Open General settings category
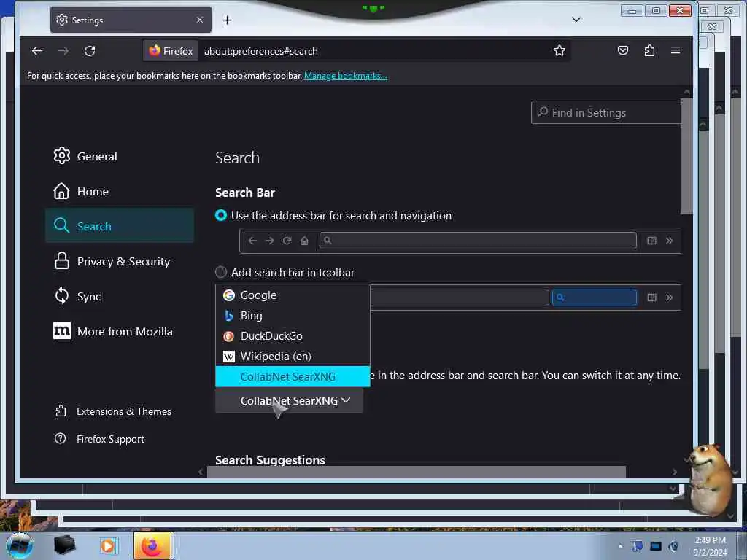This screenshot has width=747, height=560. 120,156
